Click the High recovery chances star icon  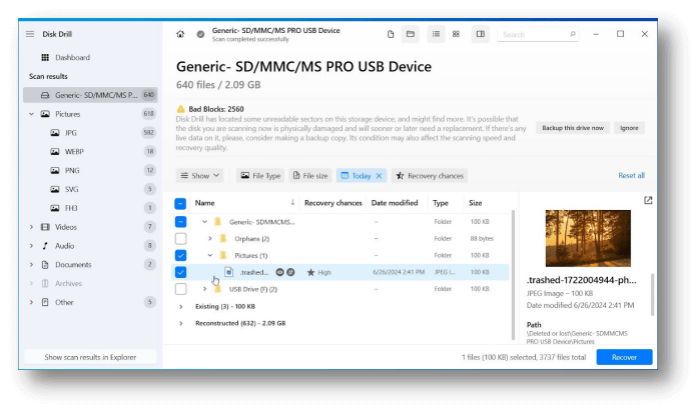(311, 272)
